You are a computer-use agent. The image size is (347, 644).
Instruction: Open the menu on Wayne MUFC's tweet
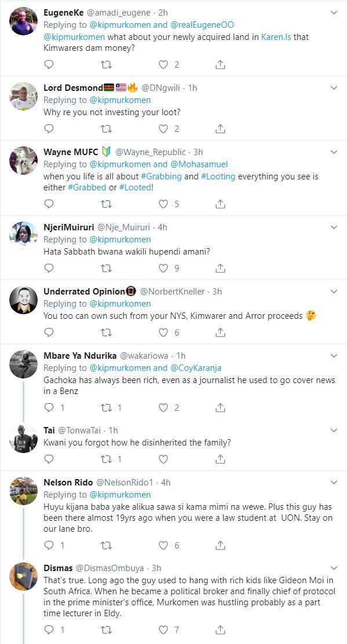point(334,153)
